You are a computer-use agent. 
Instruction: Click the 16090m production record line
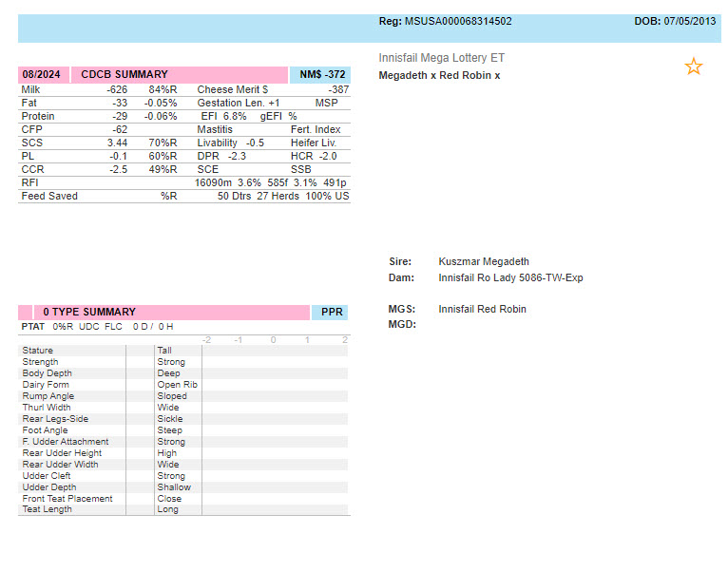coord(270,182)
